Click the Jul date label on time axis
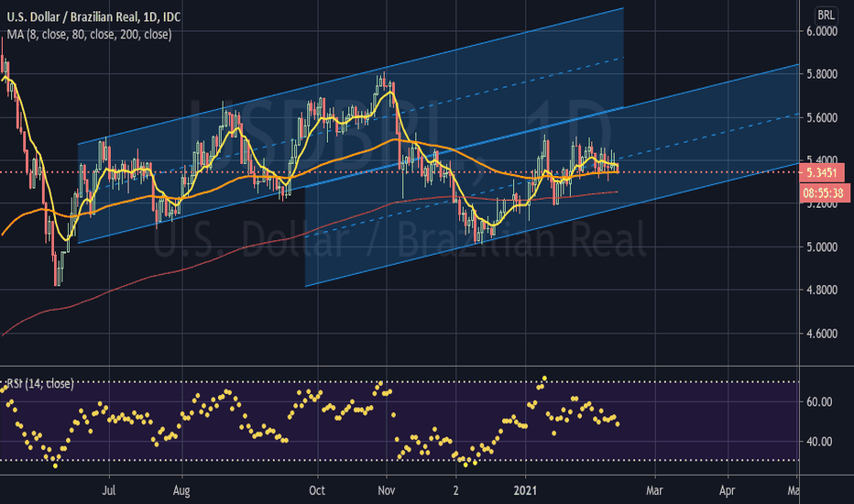This screenshot has width=854, height=504. [109, 490]
